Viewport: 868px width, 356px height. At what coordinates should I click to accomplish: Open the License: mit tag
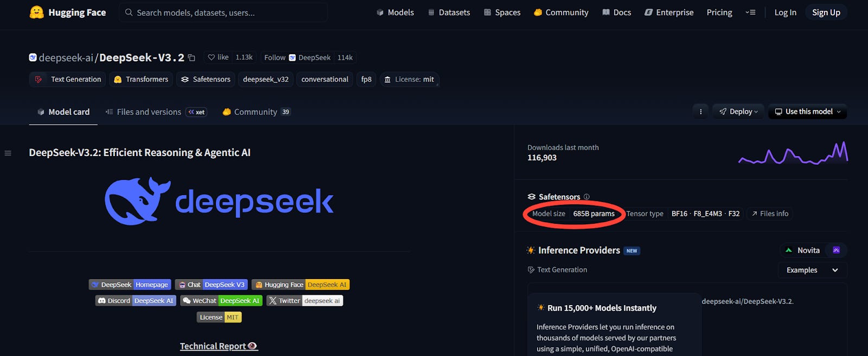tap(409, 79)
